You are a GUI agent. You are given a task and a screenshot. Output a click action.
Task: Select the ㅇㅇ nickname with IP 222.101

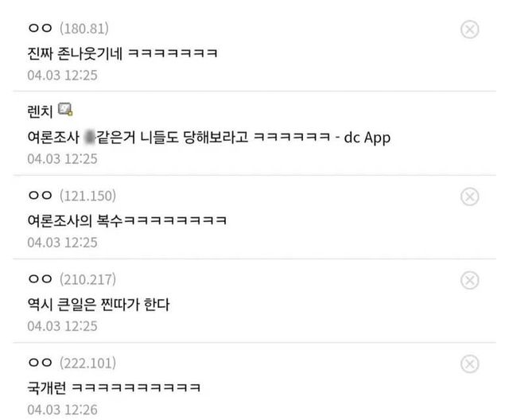click(x=41, y=362)
